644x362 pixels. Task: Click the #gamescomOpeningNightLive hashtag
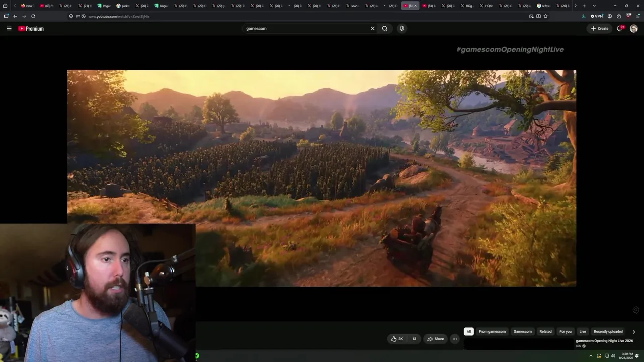coord(510,49)
